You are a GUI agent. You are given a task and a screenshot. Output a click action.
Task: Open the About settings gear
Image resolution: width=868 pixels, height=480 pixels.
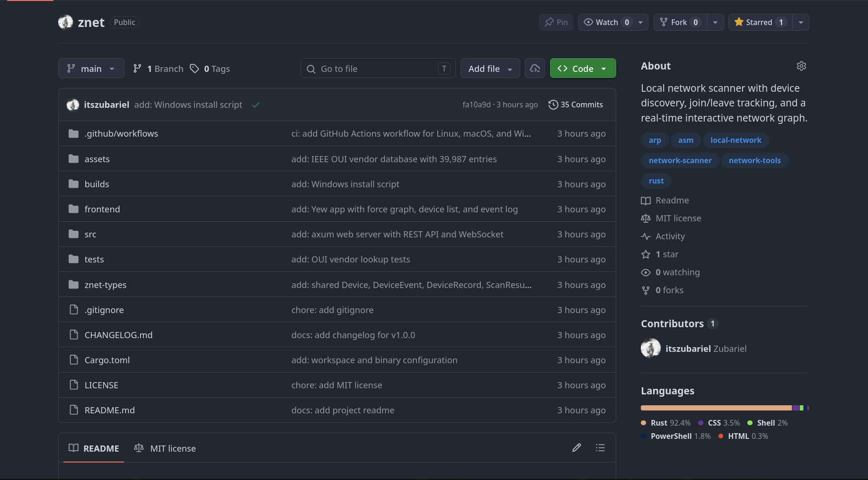point(801,66)
